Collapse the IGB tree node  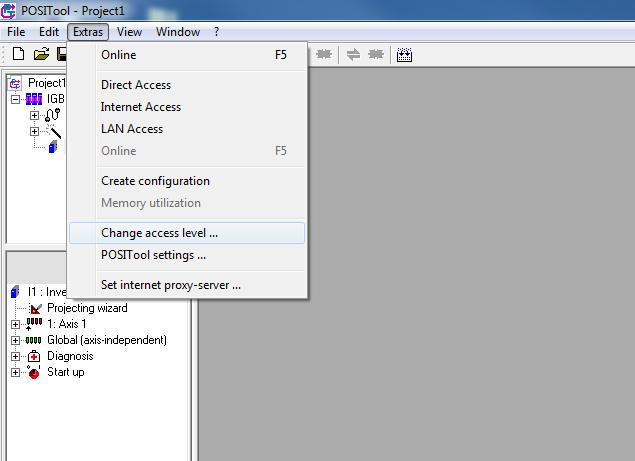coord(15,99)
